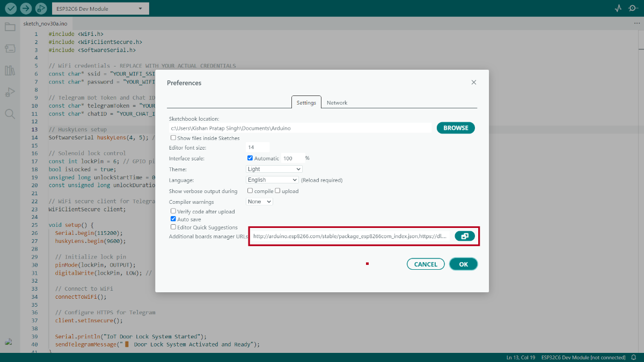The height and width of the screenshot is (362, 644).
Task: Open the Serial Monitor icon
Action: [633, 9]
